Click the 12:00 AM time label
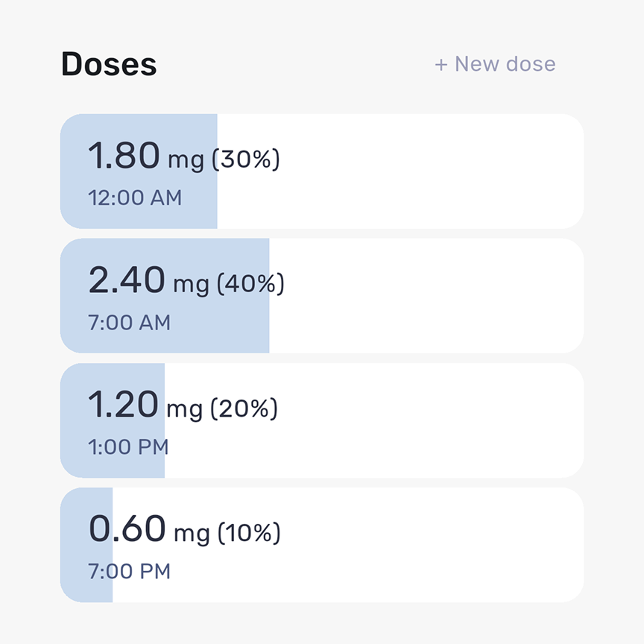This screenshot has width=644, height=644. coord(134,198)
